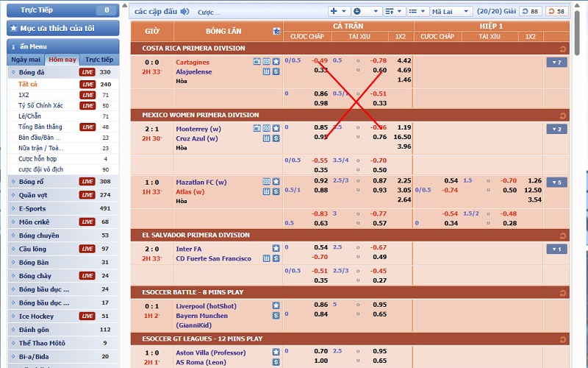Open the statistics chart icon for Alajuelense

(x=267, y=71)
